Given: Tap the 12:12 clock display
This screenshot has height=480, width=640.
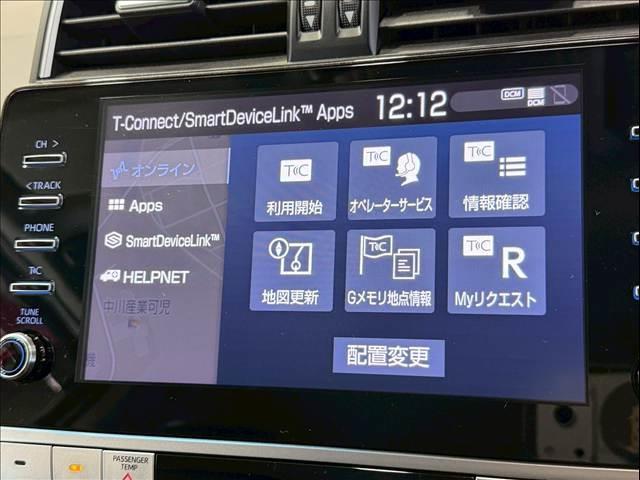Looking at the screenshot, I should [x=411, y=104].
